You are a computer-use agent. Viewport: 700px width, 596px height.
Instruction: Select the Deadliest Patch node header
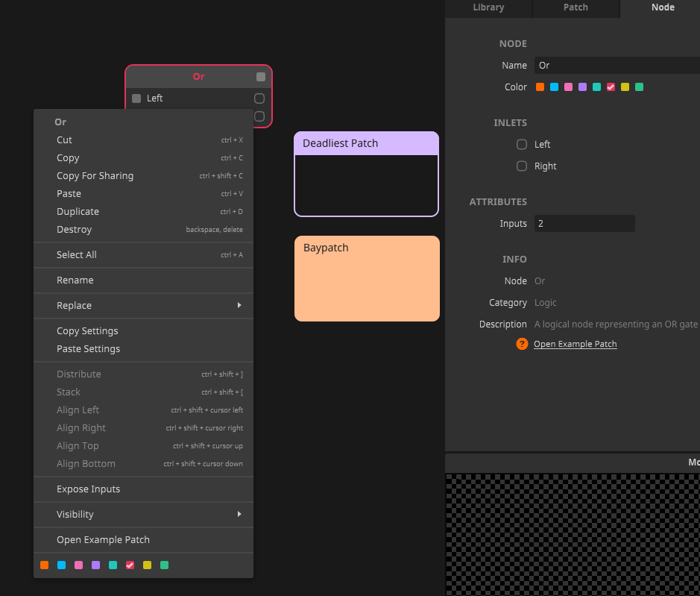coord(367,143)
